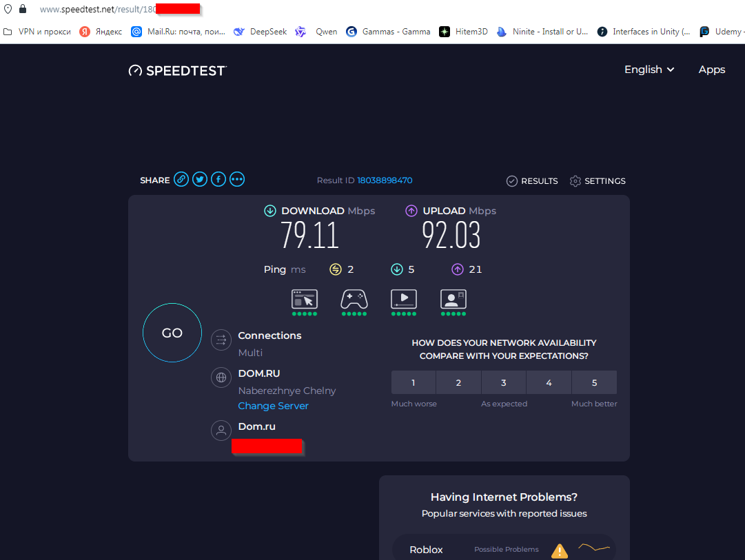Open the Gammas - Gamma bookmark
Screen dimensions: 745x560
coord(388,32)
